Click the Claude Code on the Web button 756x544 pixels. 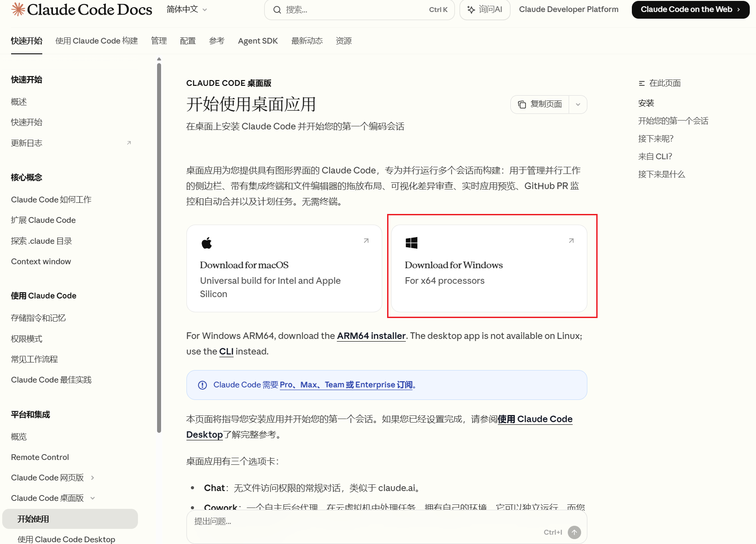[690, 9]
